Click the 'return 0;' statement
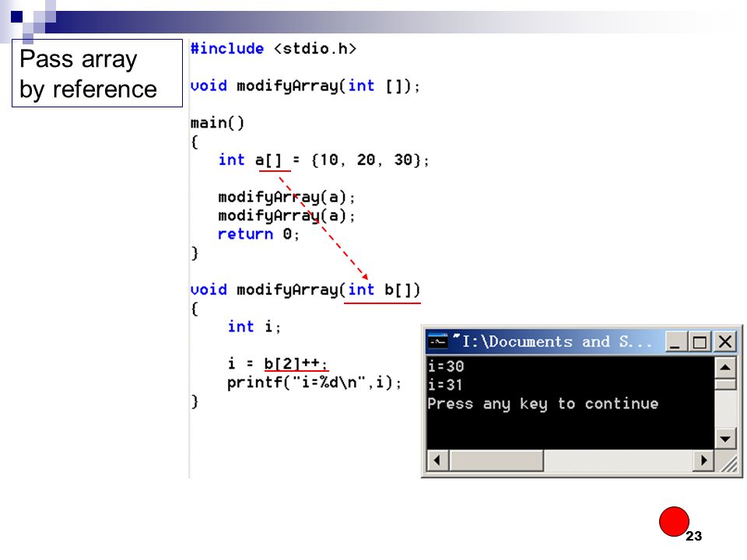The width and height of the screenshot is (747, 560). click(258, 234)
